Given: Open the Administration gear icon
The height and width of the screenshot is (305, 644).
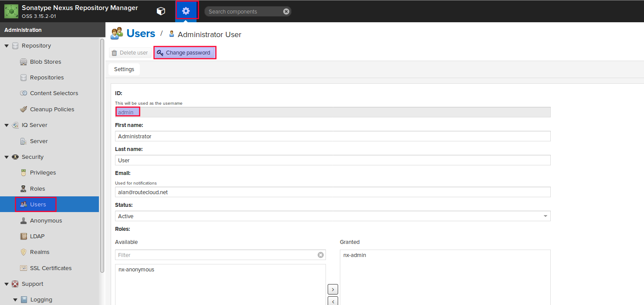Looking at the screenshot, I should (186, 11).
